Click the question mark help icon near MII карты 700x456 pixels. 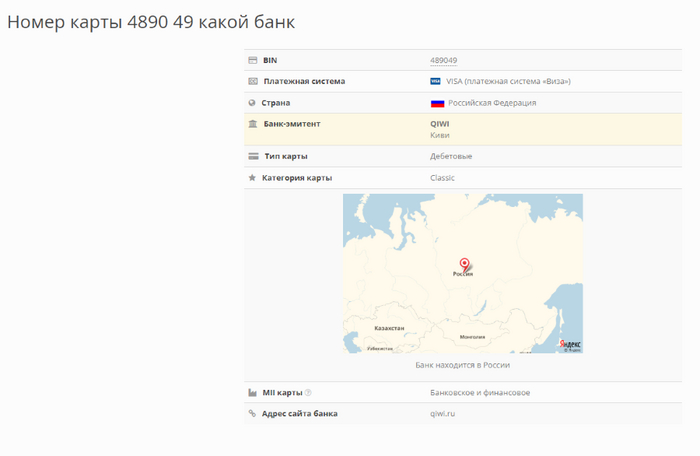click(x=308, y=392)
